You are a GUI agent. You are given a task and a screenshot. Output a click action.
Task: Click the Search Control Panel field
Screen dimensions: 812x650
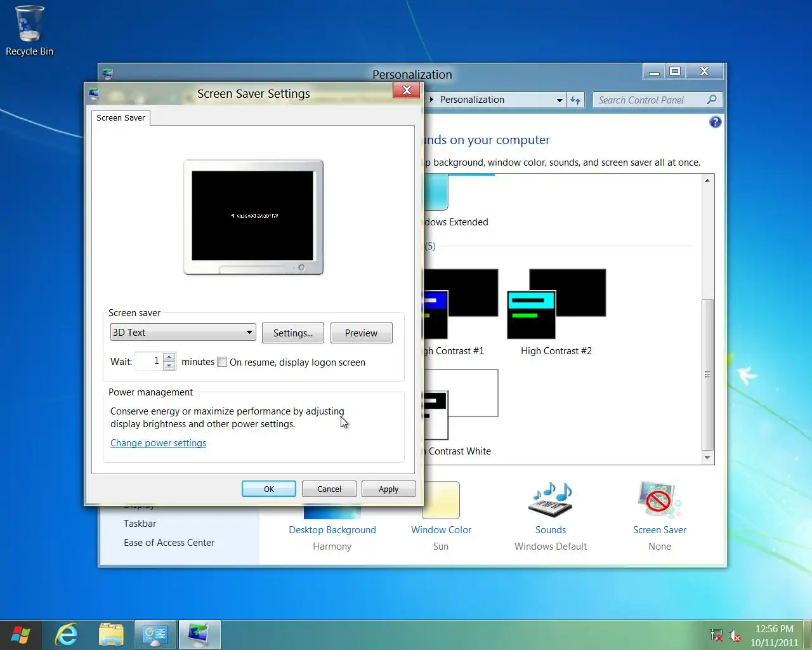point(650,100)
